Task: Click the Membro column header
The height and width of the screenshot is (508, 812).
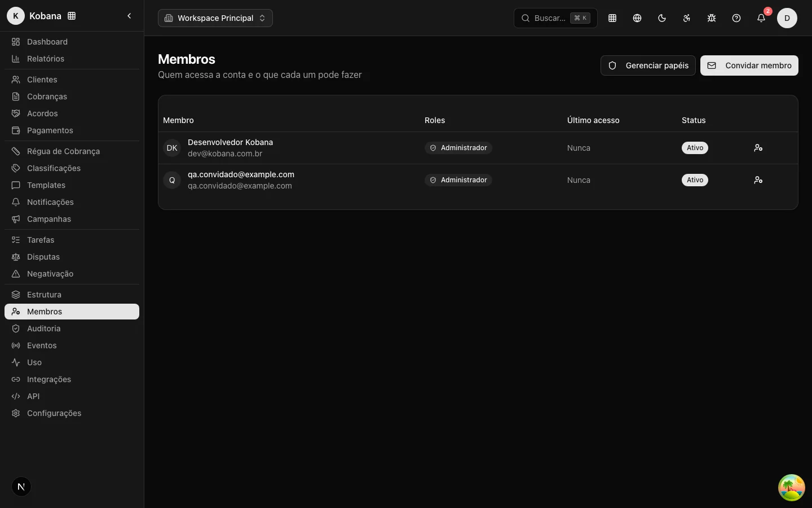Action: (178, 120)
